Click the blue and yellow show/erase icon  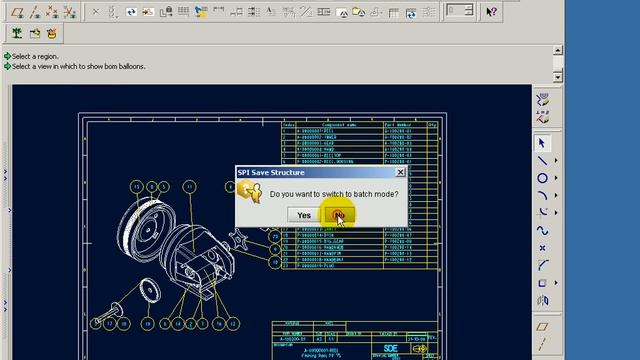point(201,12)
